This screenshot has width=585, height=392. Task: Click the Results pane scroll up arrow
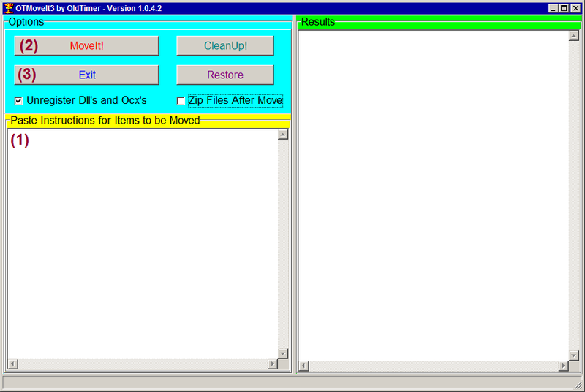574,35
